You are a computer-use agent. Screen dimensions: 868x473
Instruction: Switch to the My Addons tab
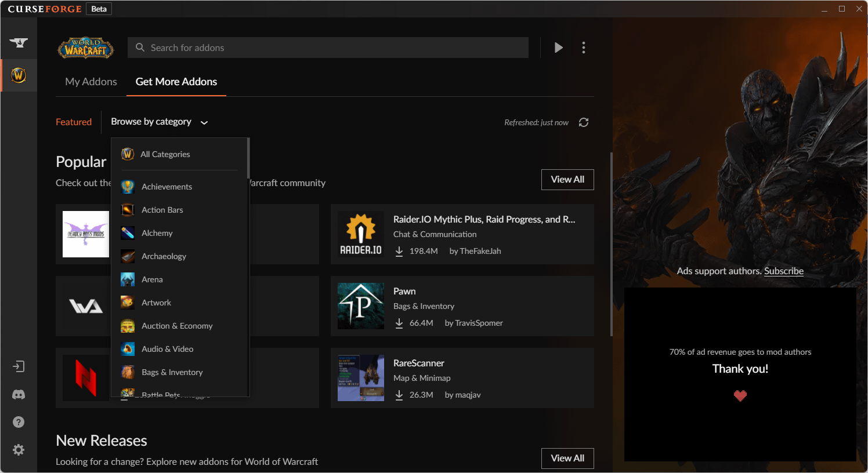tap(91, 82)
